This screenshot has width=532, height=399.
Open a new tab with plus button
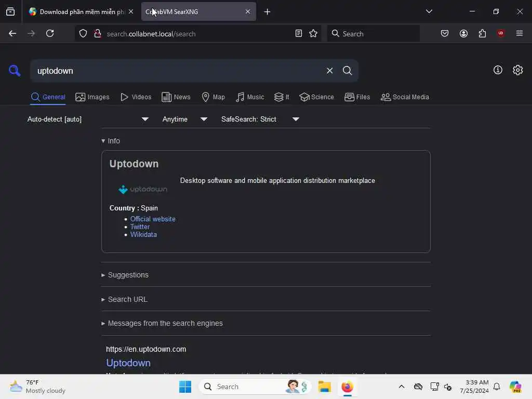pos(267,12)
